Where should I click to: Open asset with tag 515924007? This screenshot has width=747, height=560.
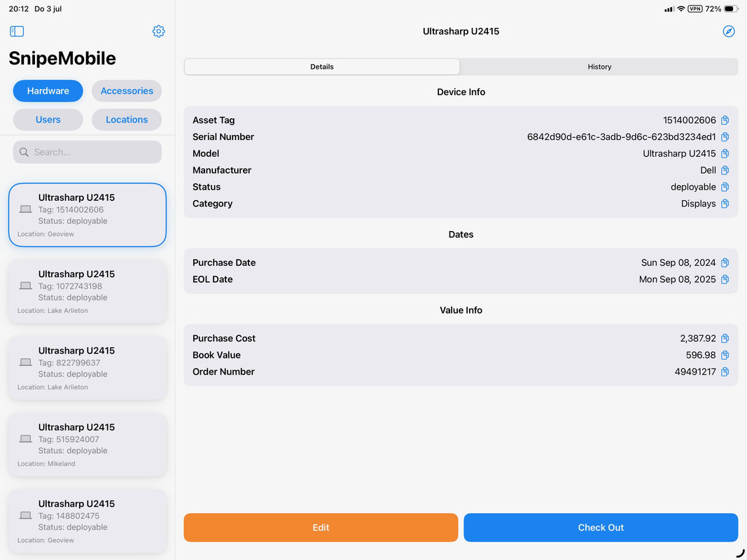[88, 444]
